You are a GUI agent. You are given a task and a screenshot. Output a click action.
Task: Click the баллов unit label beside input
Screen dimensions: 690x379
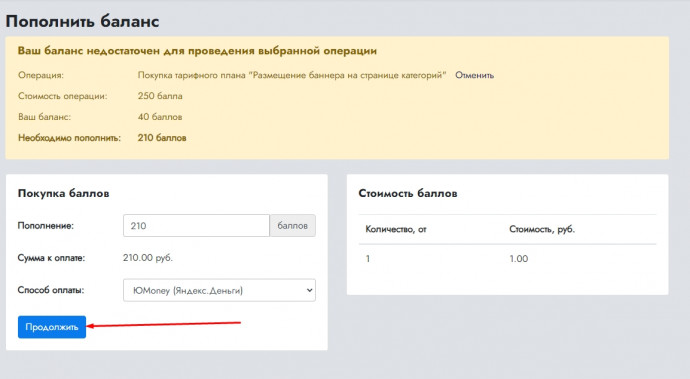tap(293, 225)
